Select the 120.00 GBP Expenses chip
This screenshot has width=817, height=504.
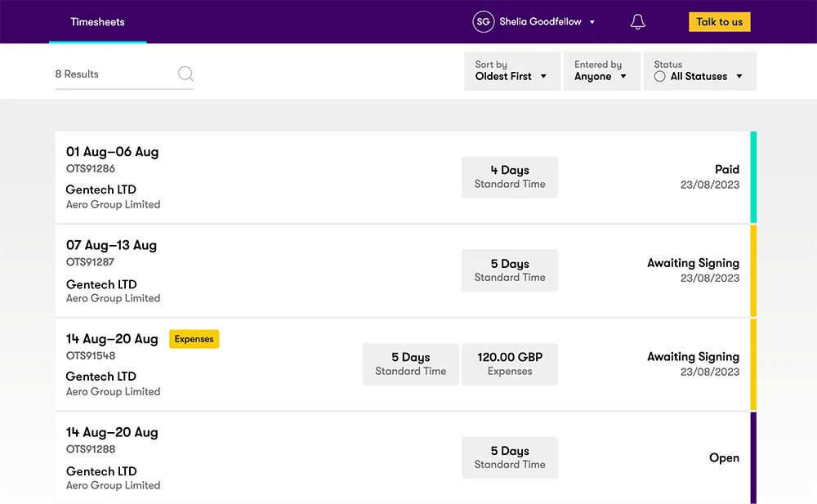(x=510, y=364)
